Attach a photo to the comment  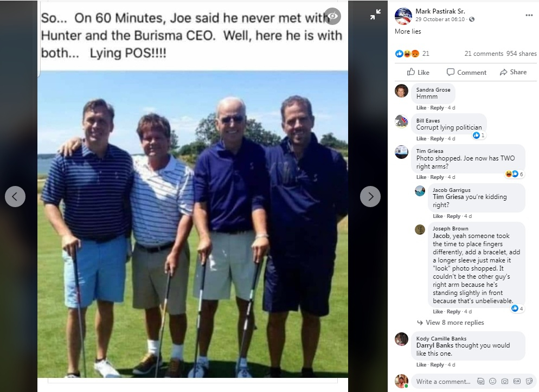click(505, 382)
